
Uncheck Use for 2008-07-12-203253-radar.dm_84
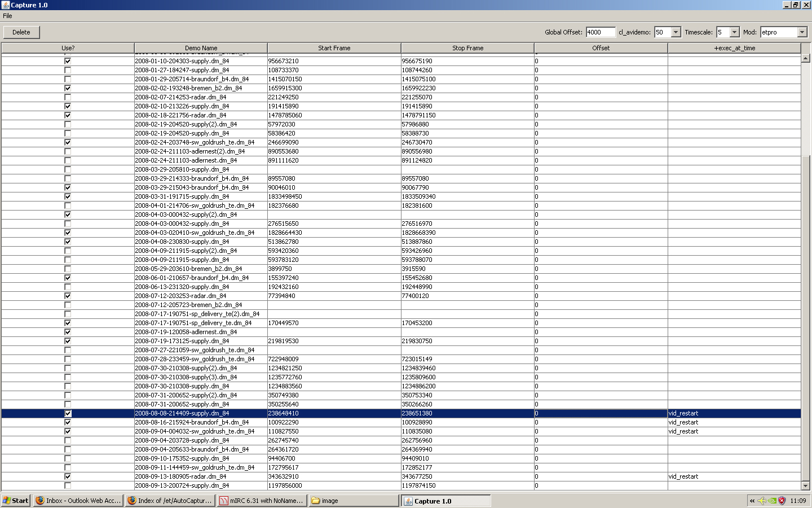[x=68, y=296]
